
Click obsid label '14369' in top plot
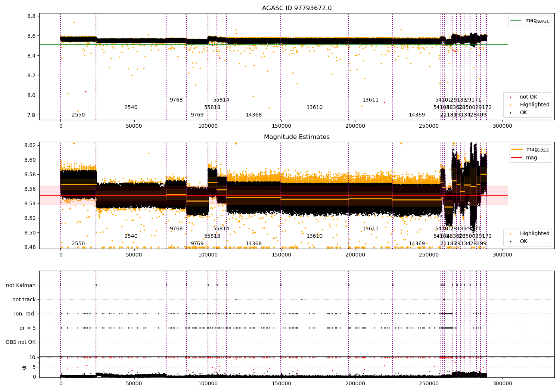[417, 115]
